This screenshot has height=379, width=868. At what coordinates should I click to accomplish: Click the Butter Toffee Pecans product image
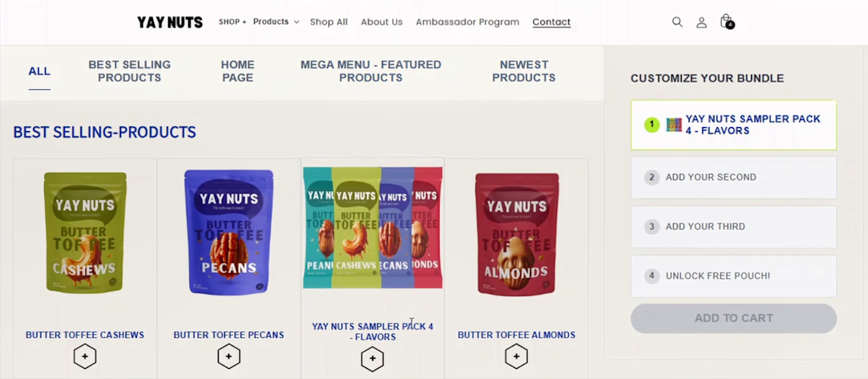tap(229, 233)
